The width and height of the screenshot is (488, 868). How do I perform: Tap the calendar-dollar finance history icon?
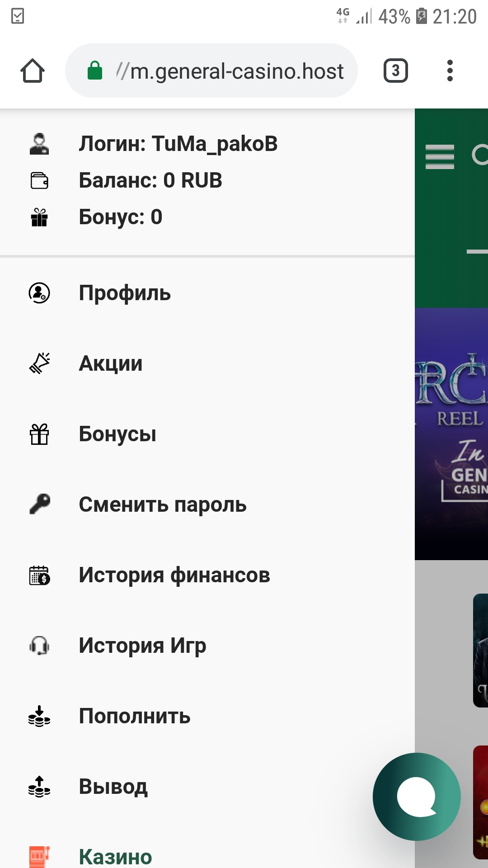(x=39, y=575)
